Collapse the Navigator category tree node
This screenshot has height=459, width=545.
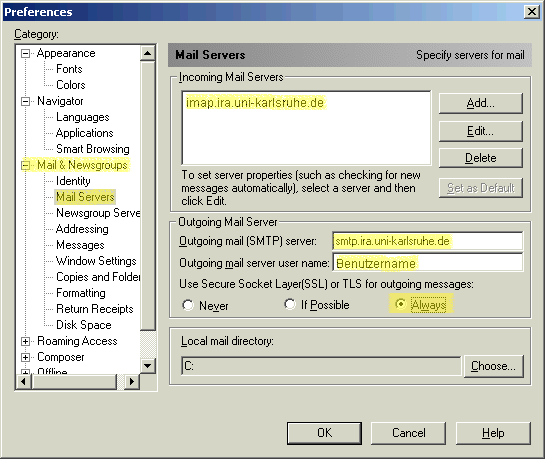[25, 101]
